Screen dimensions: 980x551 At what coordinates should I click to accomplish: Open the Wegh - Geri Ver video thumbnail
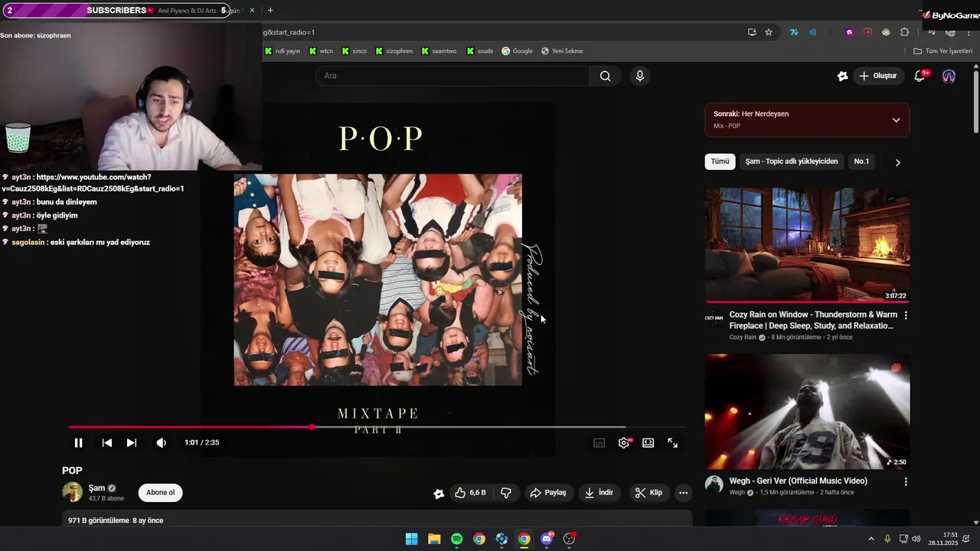807,411
